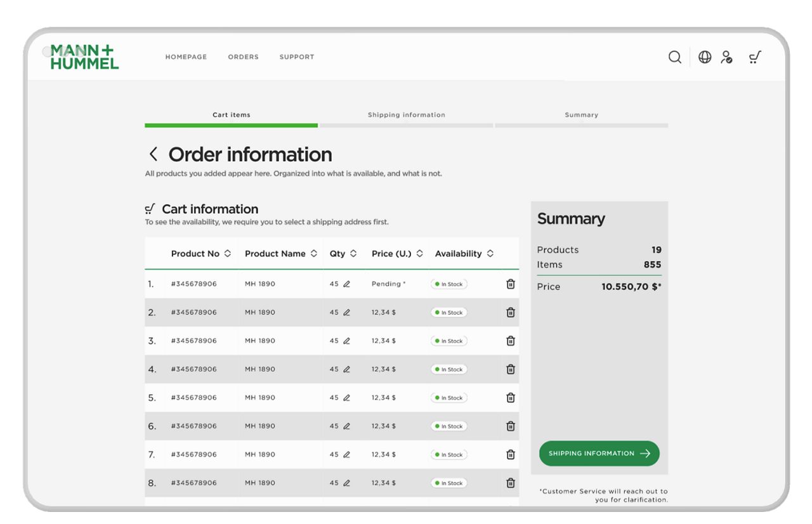Open the search magnifier icon
This screenshot has width=812, height=524.
point(675,57)
